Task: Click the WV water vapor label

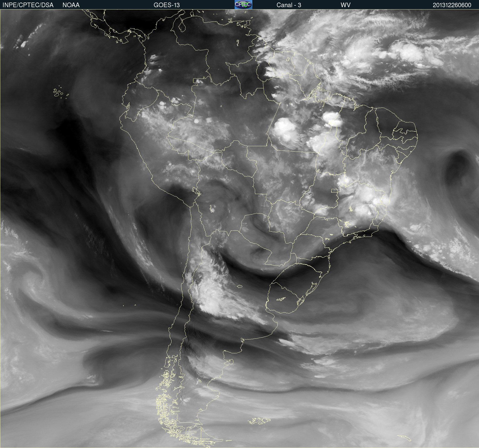Action: [x=346, y=5]
